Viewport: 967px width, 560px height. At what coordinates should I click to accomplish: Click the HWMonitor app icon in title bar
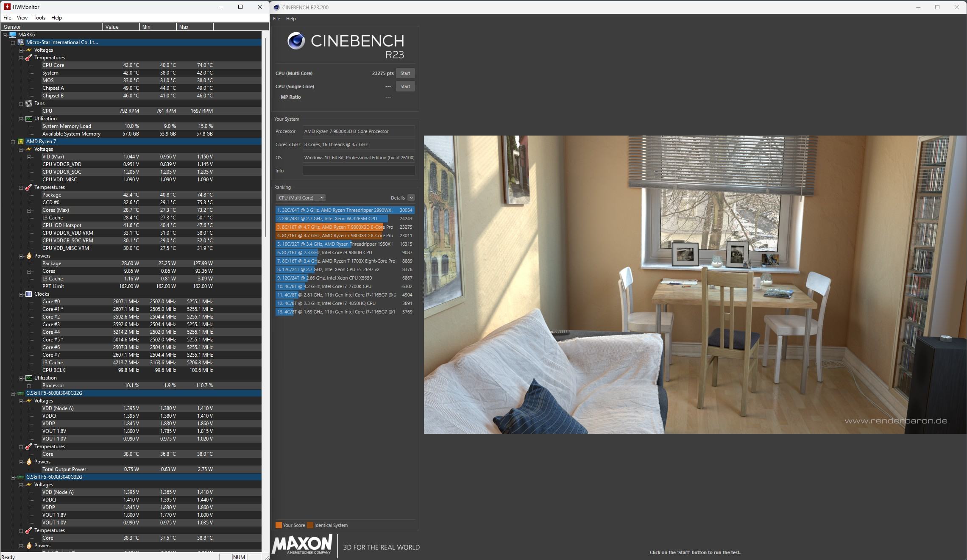(x=7, y=7)
